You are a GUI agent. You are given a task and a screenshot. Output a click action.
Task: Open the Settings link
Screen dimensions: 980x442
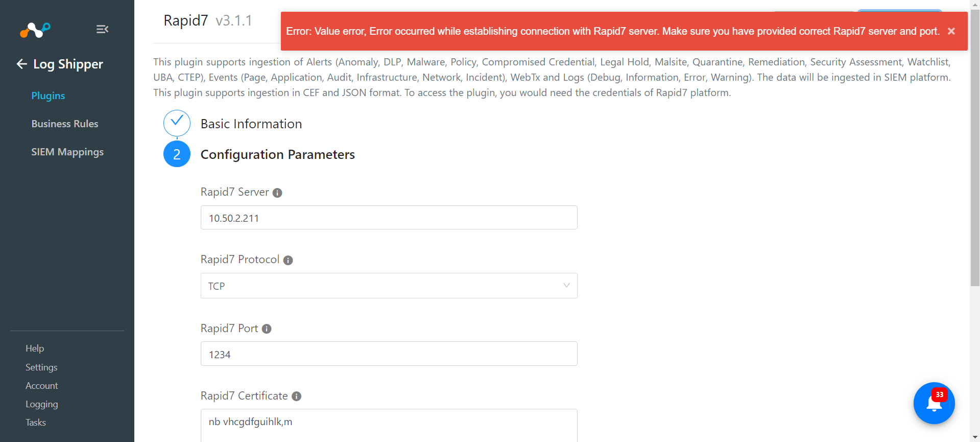click(x=41, y=367)
